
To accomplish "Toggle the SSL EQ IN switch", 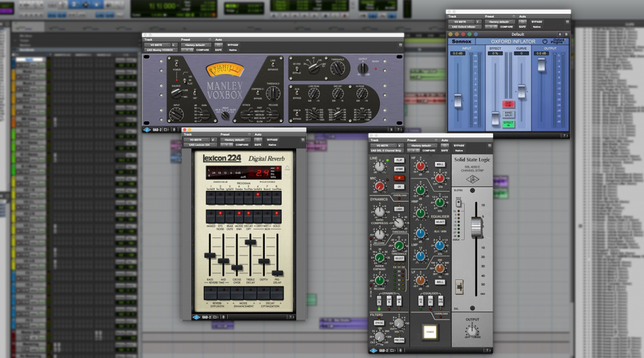I will [421, 301].
